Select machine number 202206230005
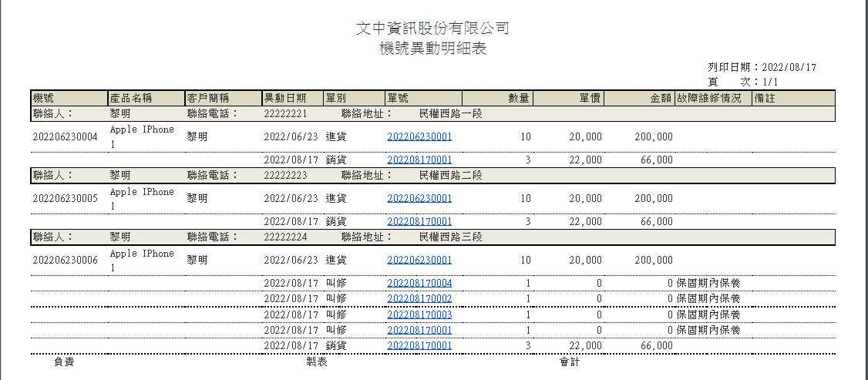 66,198
